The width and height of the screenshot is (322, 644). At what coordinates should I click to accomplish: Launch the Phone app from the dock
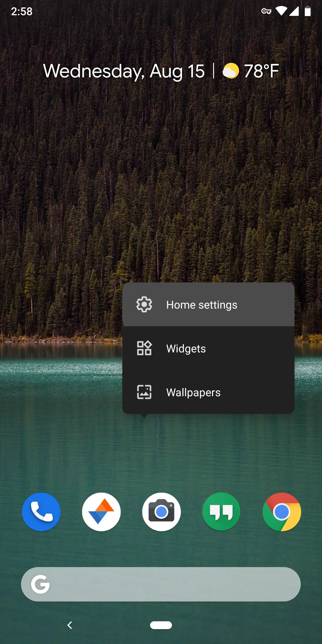(x=41, y=512)
